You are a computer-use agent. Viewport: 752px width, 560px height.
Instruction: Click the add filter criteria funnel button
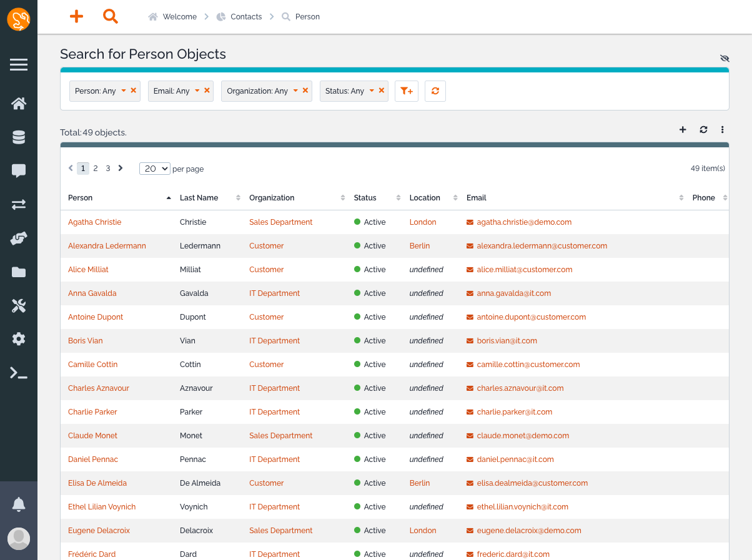coord(407,91)
